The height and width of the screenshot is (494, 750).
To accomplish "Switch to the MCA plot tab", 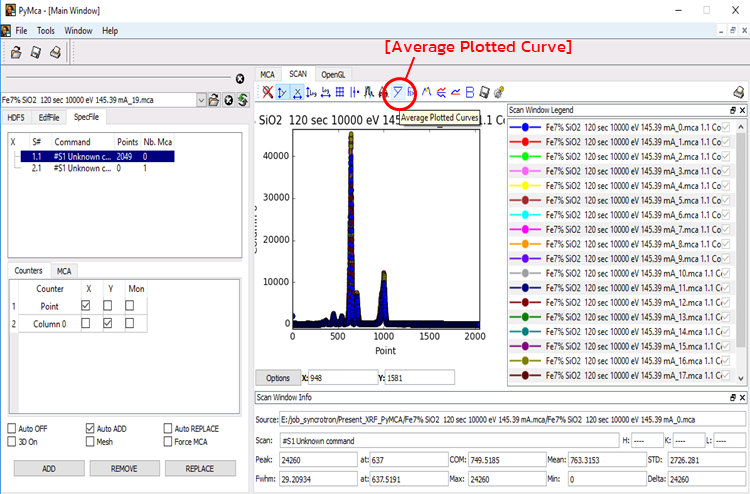I will (267, 75).
